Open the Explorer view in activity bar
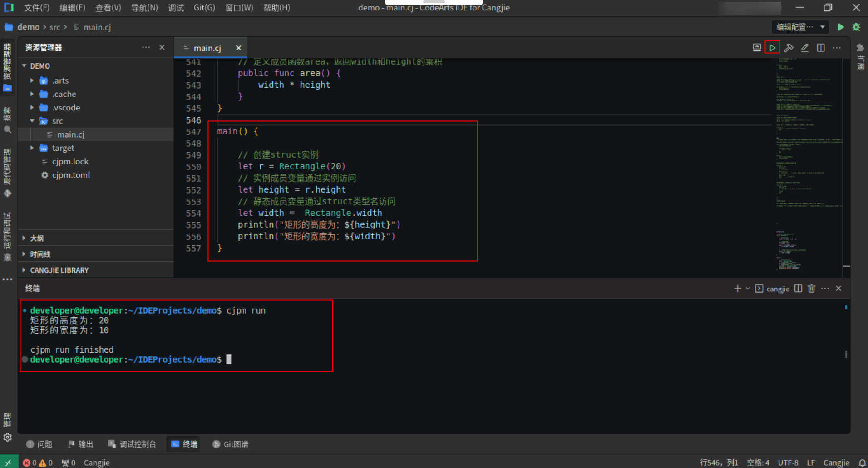Screen dimensions: 868x468 pos(7,67)
